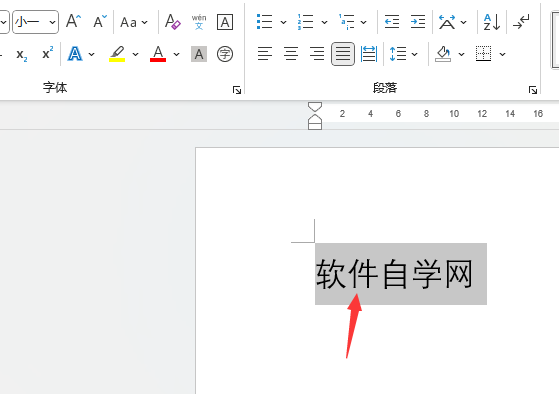The width and height of the screenshot is (559, 394).
Task: Center the paragraph text
Action: point(291,54)
